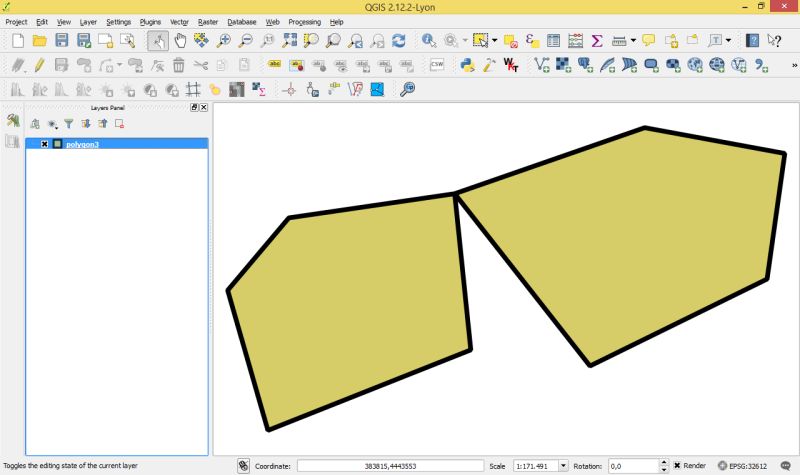Click the Zoom to Selection icon
Viewport: 800px width, 475px height.
[x=311, y=40]
